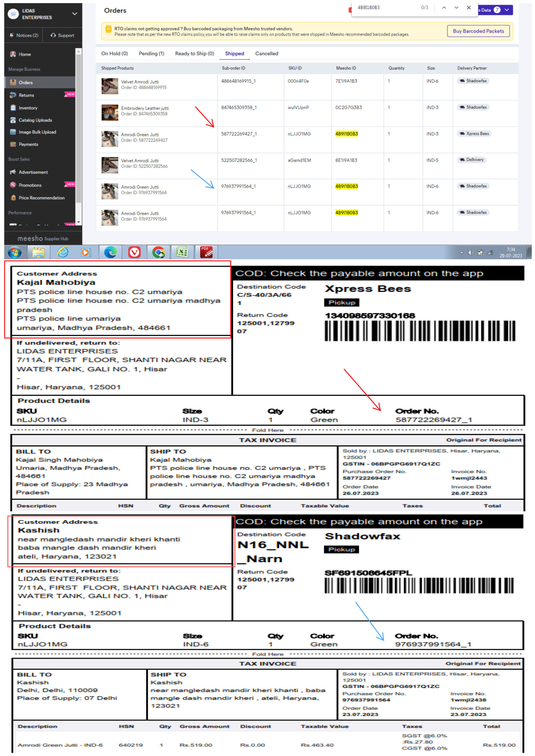Open the PDF editor taskbar icon
The image size is (535, 756).
(x=206, y=252)
